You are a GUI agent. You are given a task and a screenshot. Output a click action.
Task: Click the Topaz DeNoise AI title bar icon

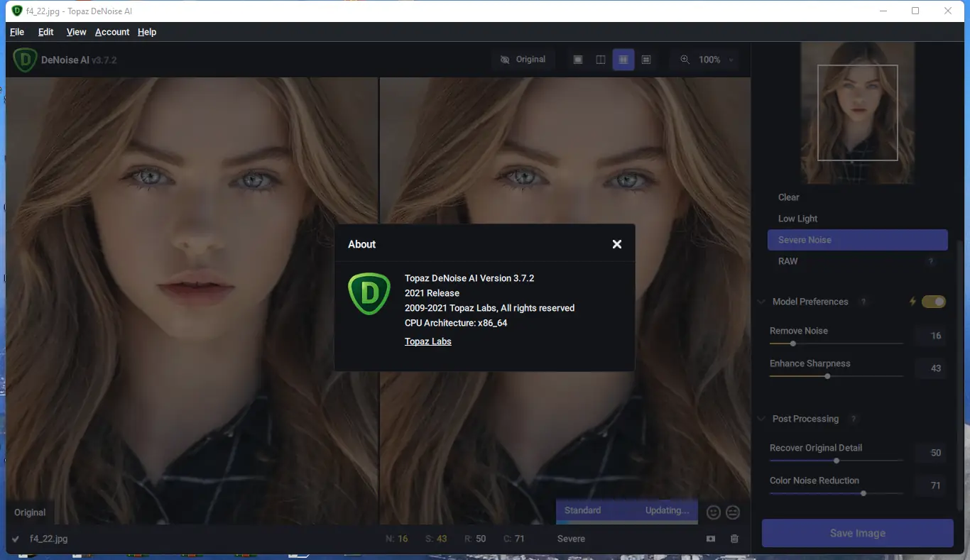pyautogui.click(x=17, y=11)
